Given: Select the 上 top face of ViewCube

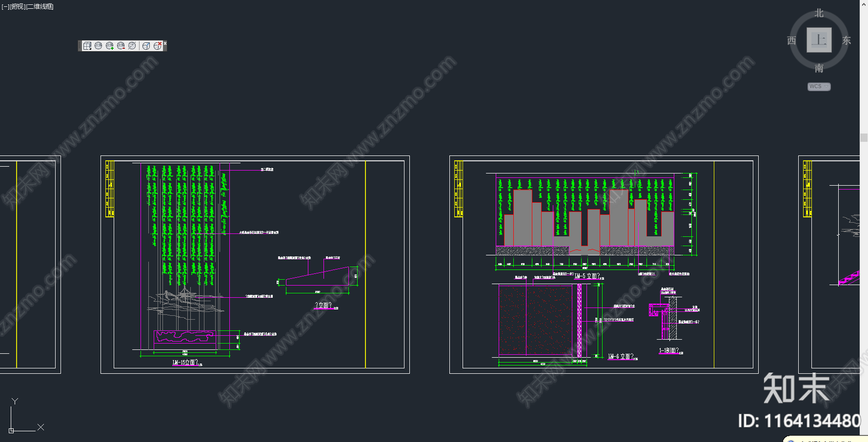Looking at the screenshot, I should pyautogui.click(x=819, y=40).
